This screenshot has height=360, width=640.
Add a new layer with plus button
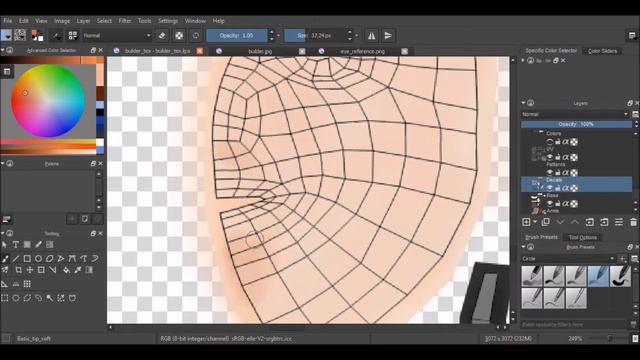coord(526,222)
